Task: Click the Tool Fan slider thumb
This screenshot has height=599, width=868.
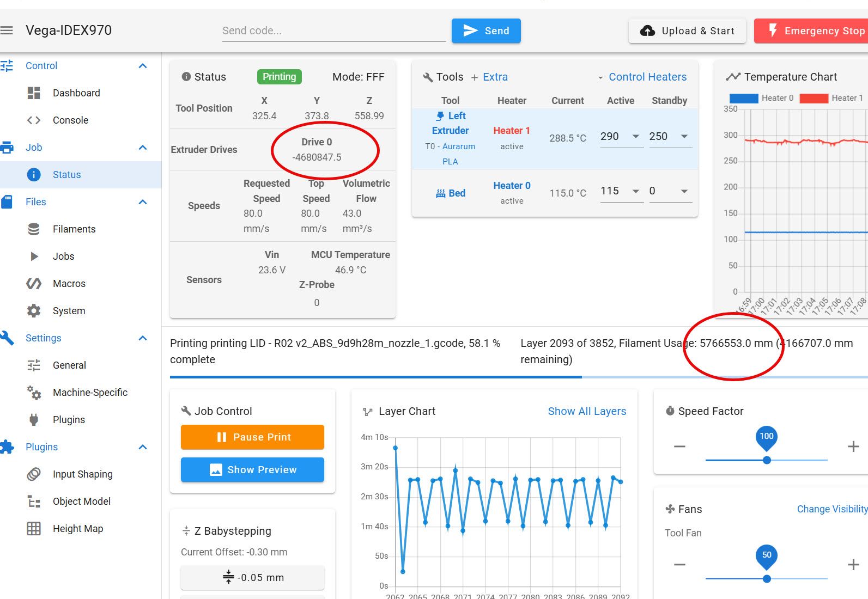Action: coord(767,579)
